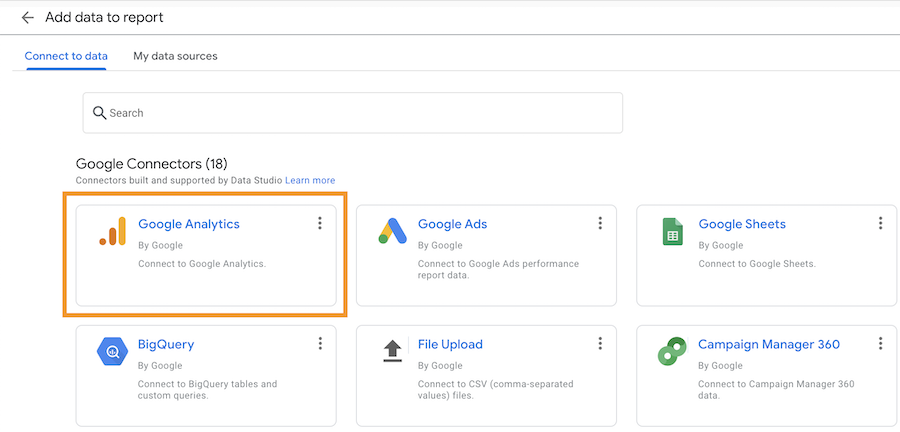This screenshot has width=900, height=432.
Task: Click 'Connect to CSV (comma-separated values) files.' text
Action: (x=495, y=390)
